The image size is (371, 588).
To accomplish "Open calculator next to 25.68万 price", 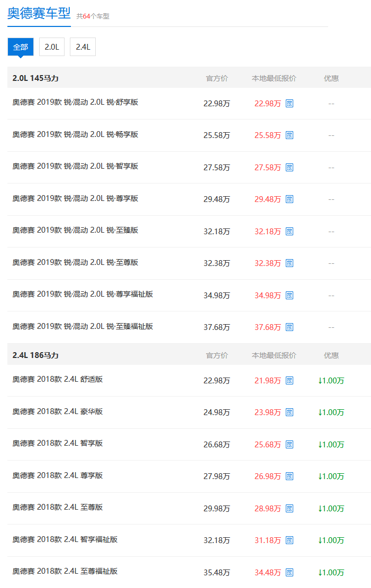I will 289,445.
